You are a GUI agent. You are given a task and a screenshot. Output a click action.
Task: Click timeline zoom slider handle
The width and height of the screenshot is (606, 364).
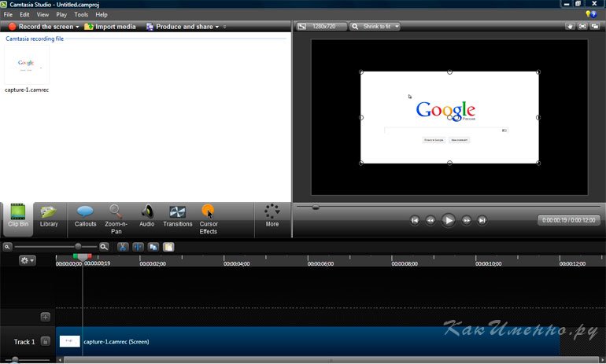pos(78,246)
